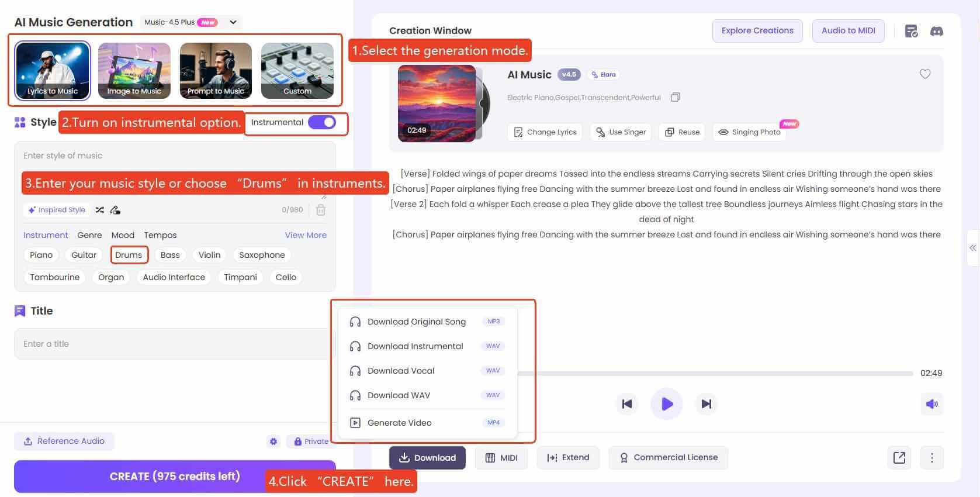Select Guitar instrument tag
The width and height of the screenshot is (980, 497).
click(84, 255)
